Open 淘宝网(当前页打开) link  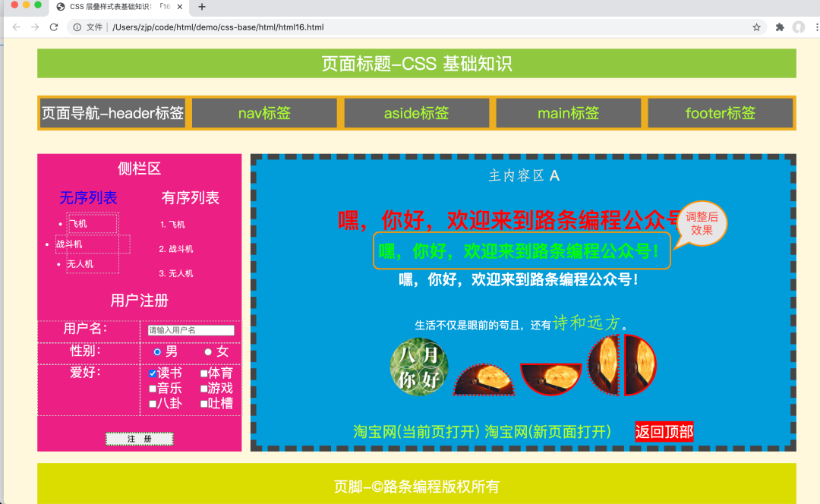416,431
